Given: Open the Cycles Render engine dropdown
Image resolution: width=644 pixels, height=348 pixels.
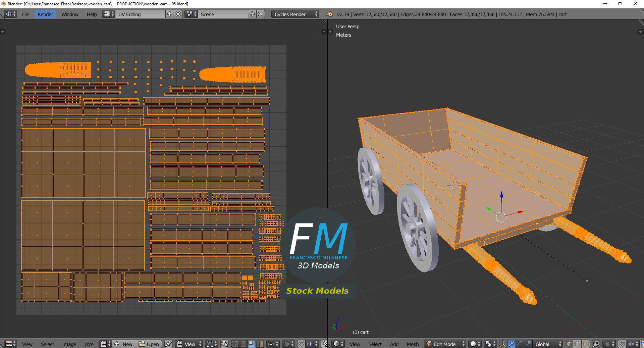Looking at the screenshot, I should click(296, 14).
